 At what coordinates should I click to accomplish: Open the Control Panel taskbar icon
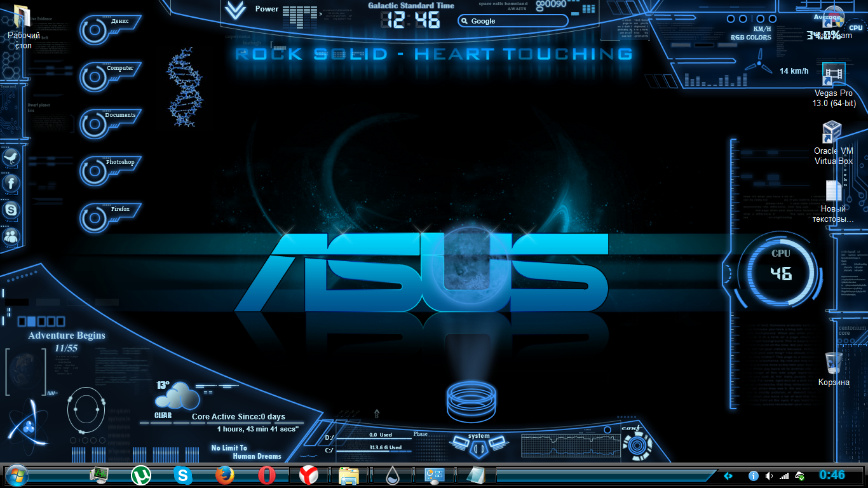(434, 475)
